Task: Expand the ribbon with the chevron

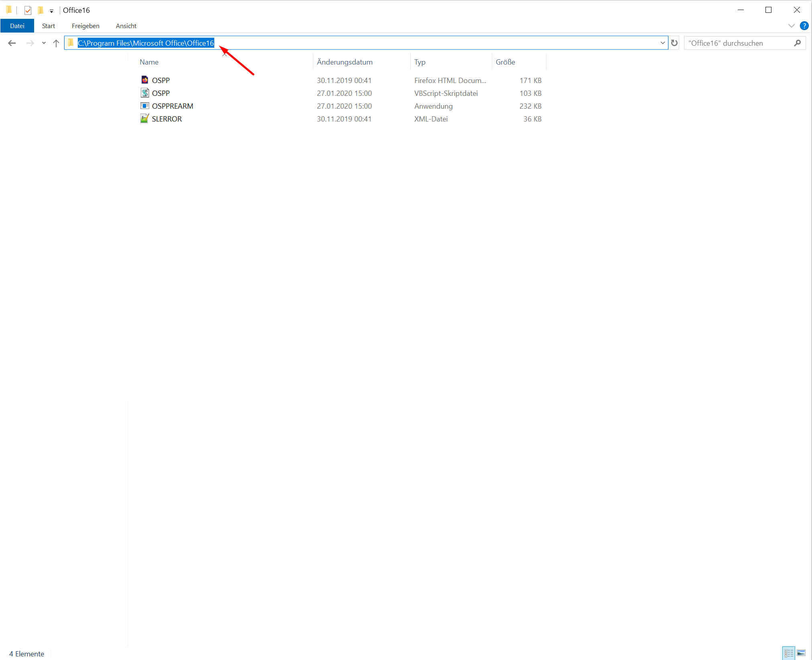Action: [x=791, y=26]
